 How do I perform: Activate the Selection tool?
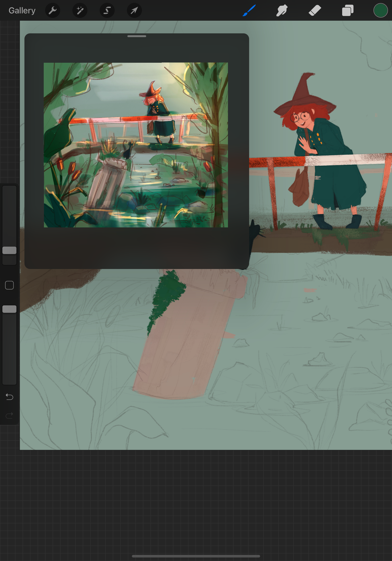point(107,11)
